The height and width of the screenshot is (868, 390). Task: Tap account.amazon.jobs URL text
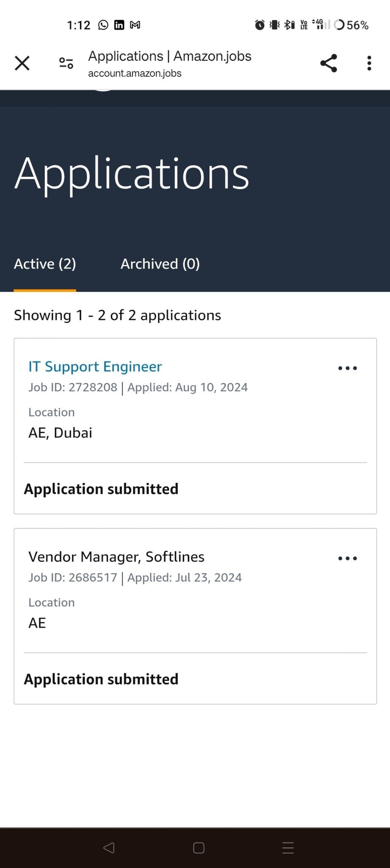[x=135, y=73]
